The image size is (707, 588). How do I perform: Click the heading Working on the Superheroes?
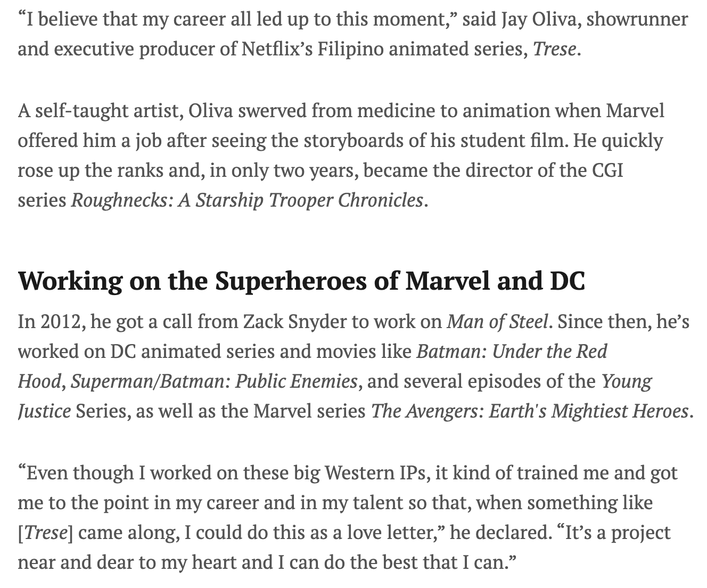301,281
